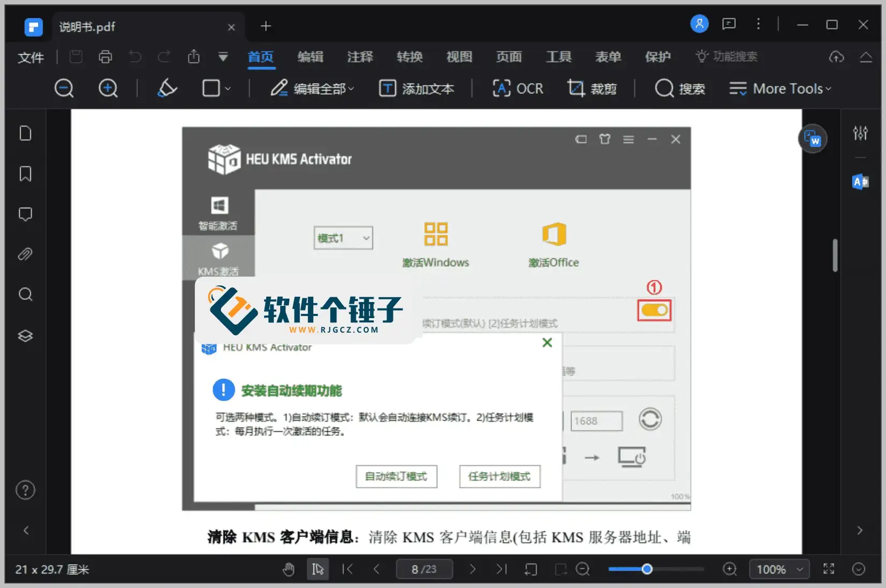The width and height of the screenshot is (886, 588).
Task: Open the 转换 ribbon tab
Action: click(x=409, y=57)
